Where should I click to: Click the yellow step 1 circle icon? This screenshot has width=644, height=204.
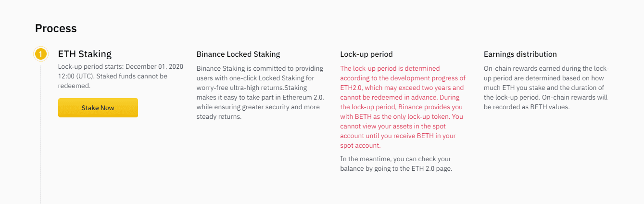pos(41,54)
